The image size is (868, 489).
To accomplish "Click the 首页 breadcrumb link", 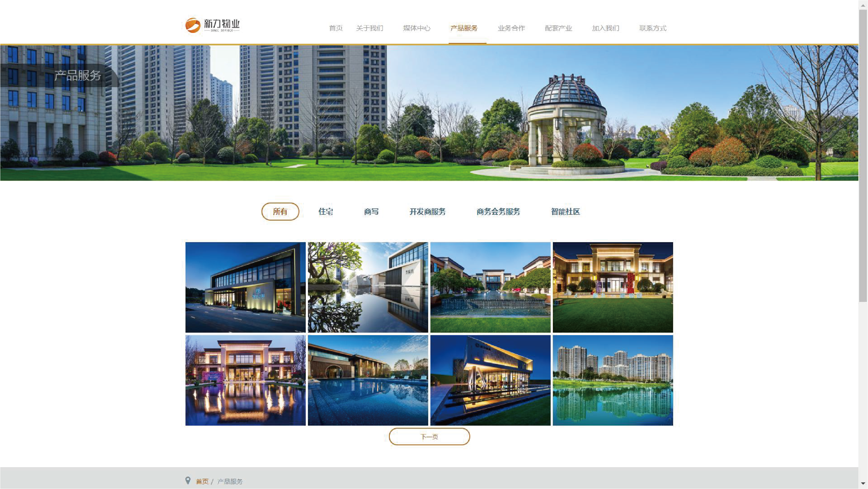I will pyautogui.click(x=202, y=481).
